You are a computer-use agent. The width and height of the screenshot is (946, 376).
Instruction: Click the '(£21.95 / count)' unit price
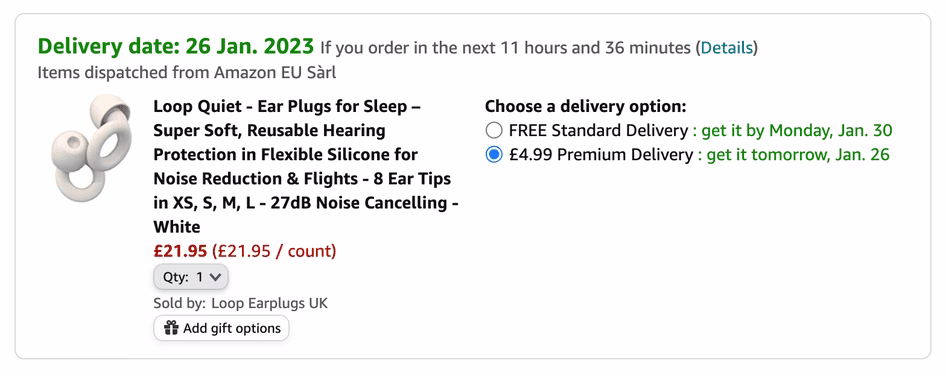(x=274, y=251)
